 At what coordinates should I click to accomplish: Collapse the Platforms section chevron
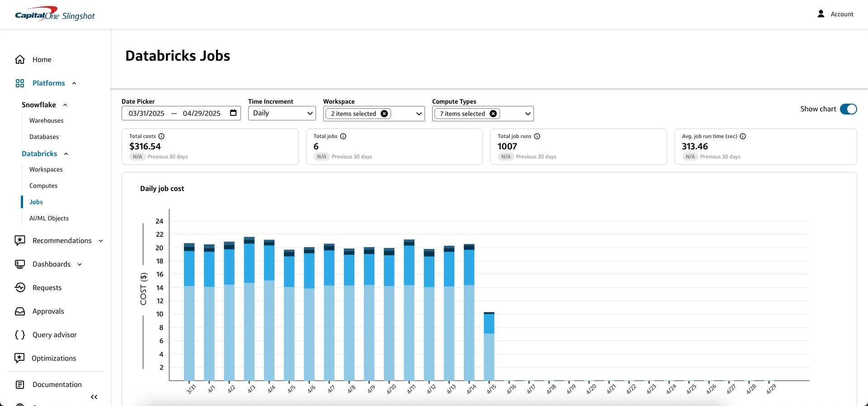[74, 83]
